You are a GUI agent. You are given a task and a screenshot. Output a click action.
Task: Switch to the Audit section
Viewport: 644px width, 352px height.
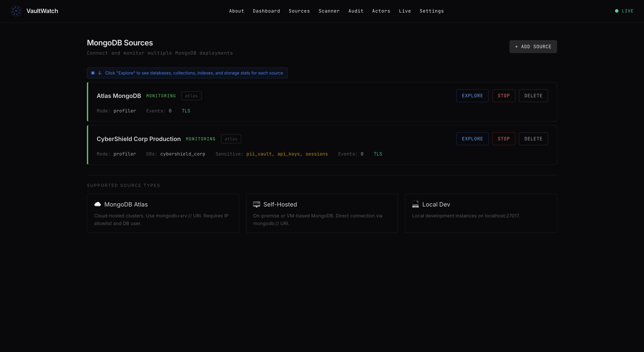click(x=356, y=11)
